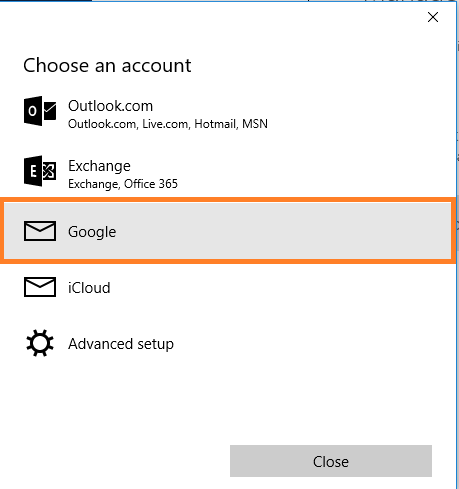Click the 'Exchange, Office 365' subtitle
The width and height of the screenshot is (459, 489).
point(123,184)
